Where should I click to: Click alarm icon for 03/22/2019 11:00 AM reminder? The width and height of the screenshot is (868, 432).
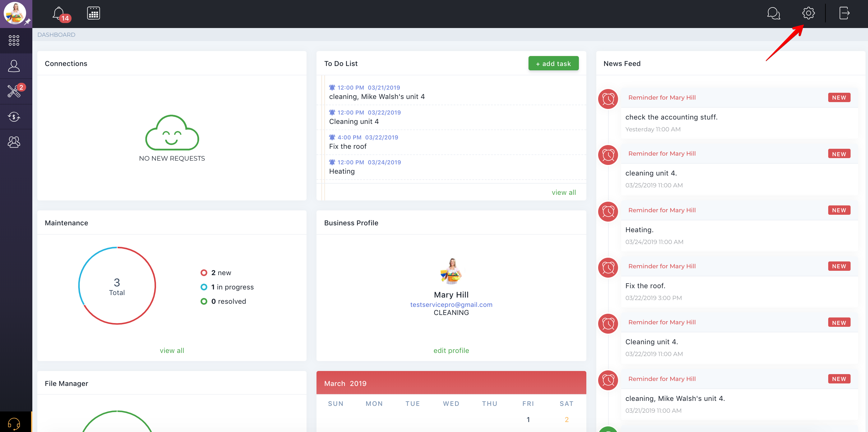608,323
